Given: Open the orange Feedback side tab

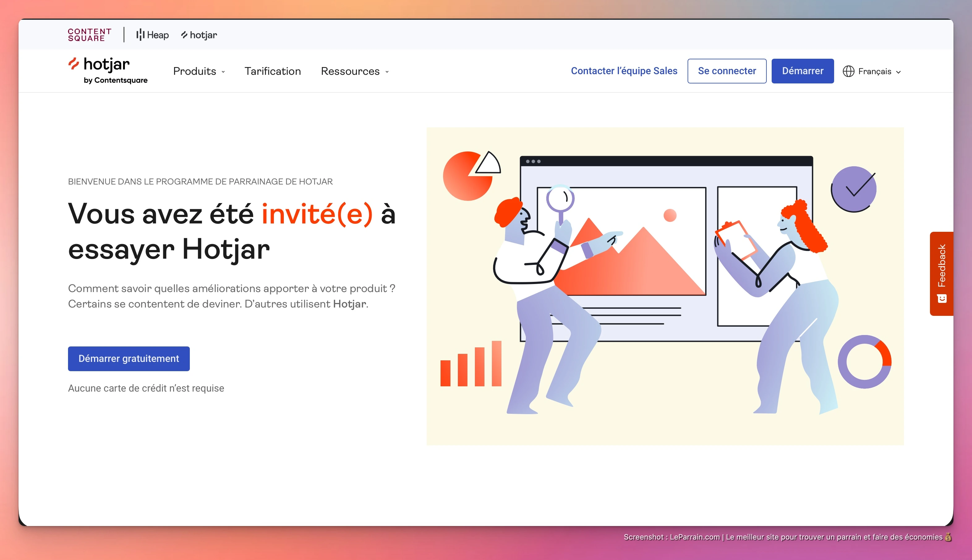Looking at the screenshot, I should point(941,266).
